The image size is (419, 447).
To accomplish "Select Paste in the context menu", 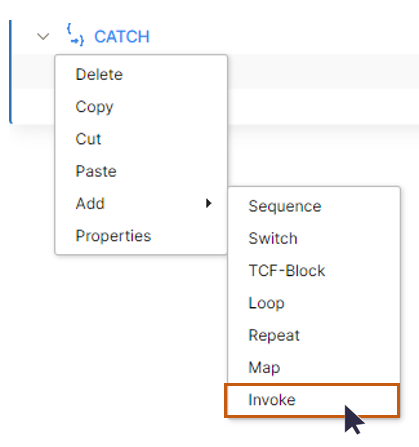I will pyautogui.click(x=141, y=171).
